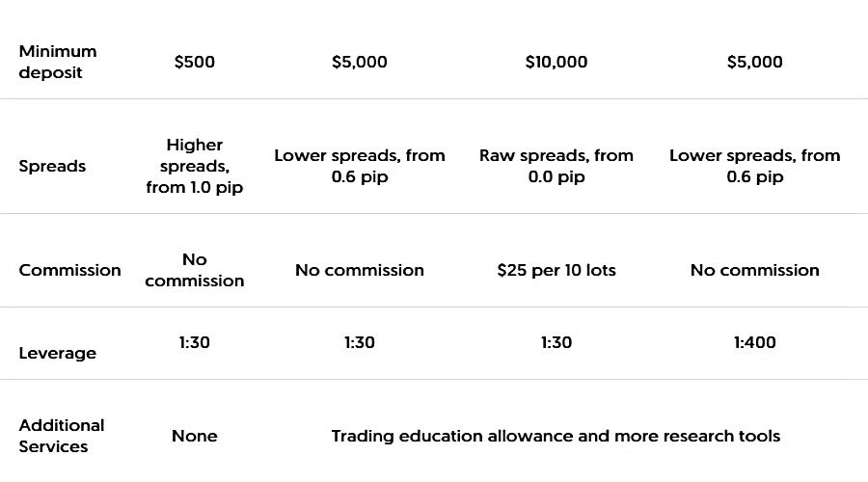Click Lower spreads cell right of Raw spreads

754,166
